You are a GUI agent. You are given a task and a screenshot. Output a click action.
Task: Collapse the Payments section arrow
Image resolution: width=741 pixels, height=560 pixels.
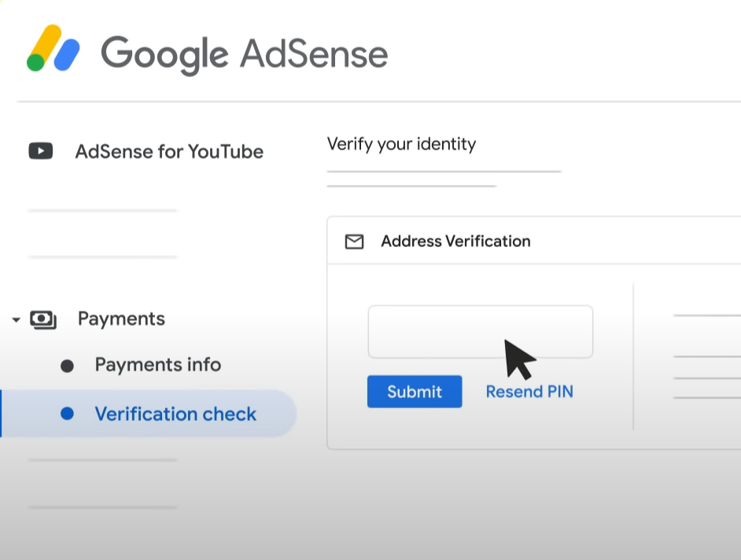point(16,320)
